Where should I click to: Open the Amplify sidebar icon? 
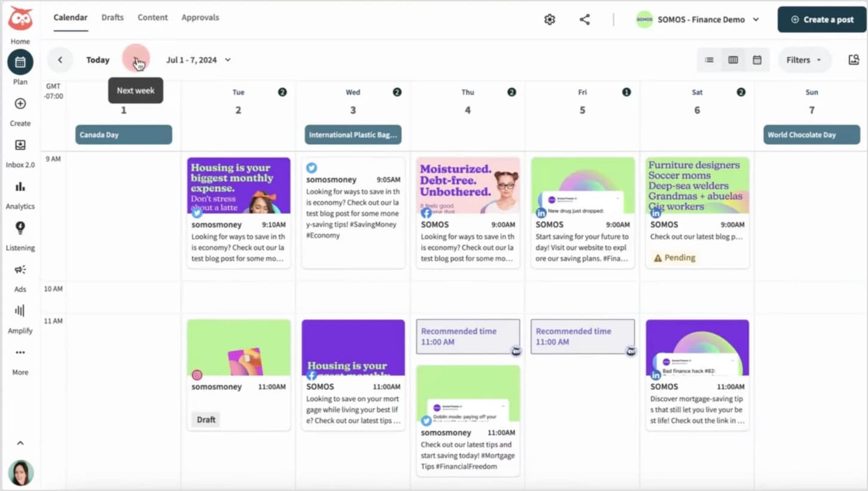(20, 311)
